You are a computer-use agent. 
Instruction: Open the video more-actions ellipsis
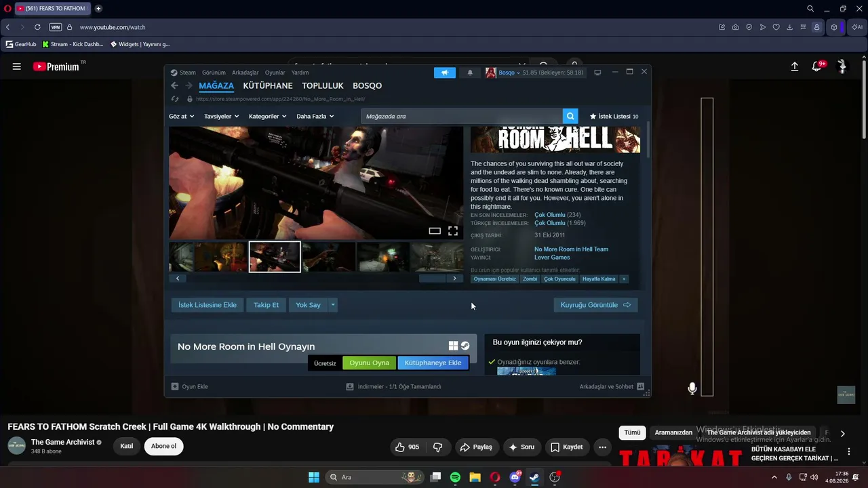tap(602, 447)
